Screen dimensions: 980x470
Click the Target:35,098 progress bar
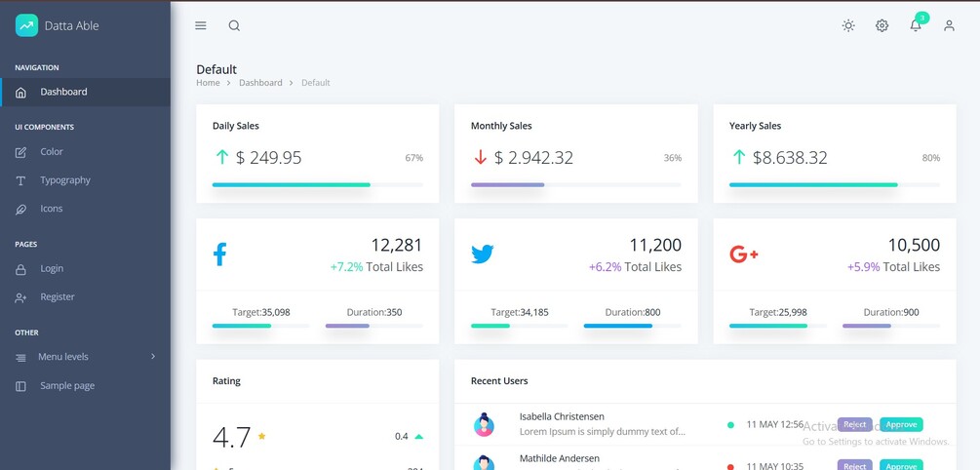point(260,326)
